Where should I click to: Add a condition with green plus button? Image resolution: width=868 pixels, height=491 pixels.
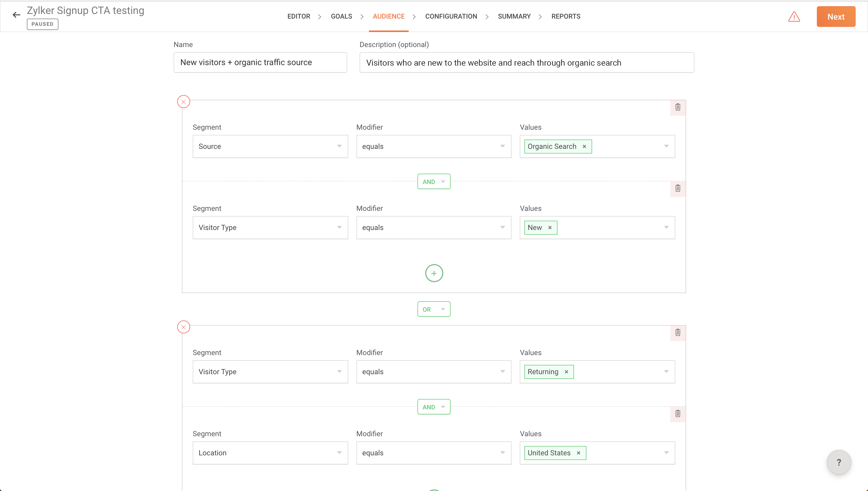point(434,273)
